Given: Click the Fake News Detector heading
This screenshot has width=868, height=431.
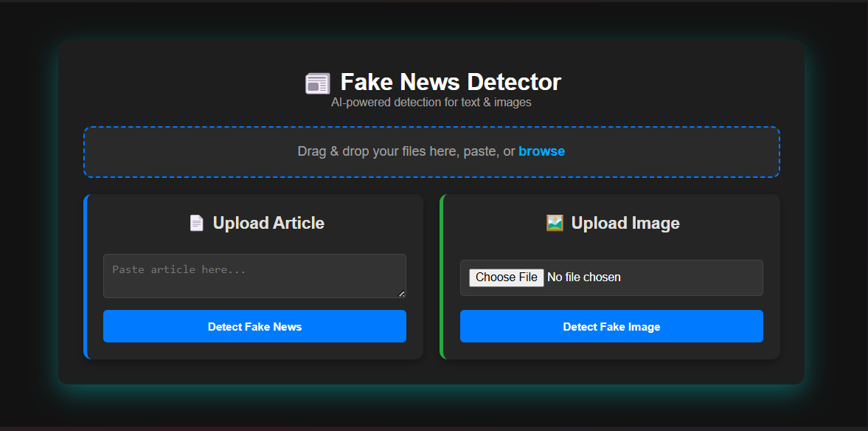Looking at the screenshot, I should coord(451,82).
